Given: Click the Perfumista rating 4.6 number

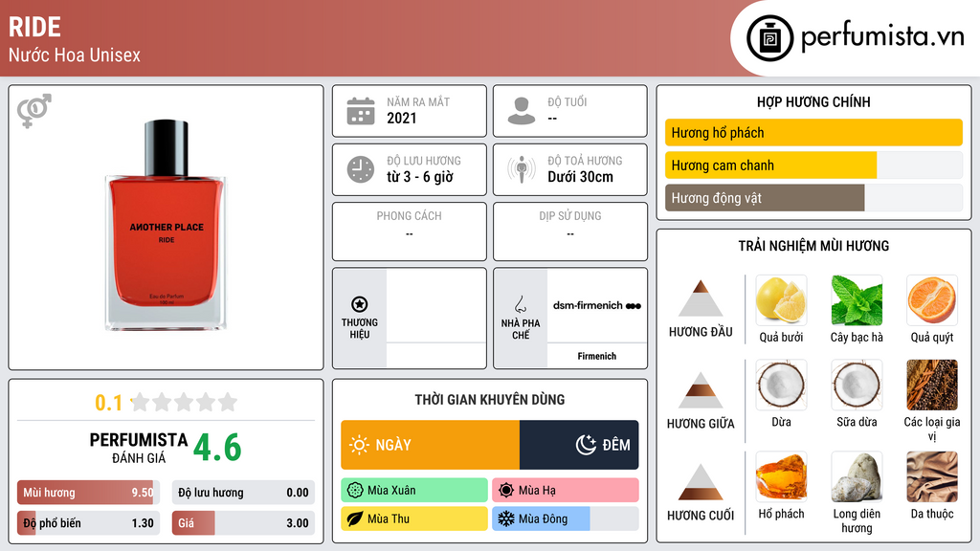Looking at the screenshot, I should (x=217, y=448).
